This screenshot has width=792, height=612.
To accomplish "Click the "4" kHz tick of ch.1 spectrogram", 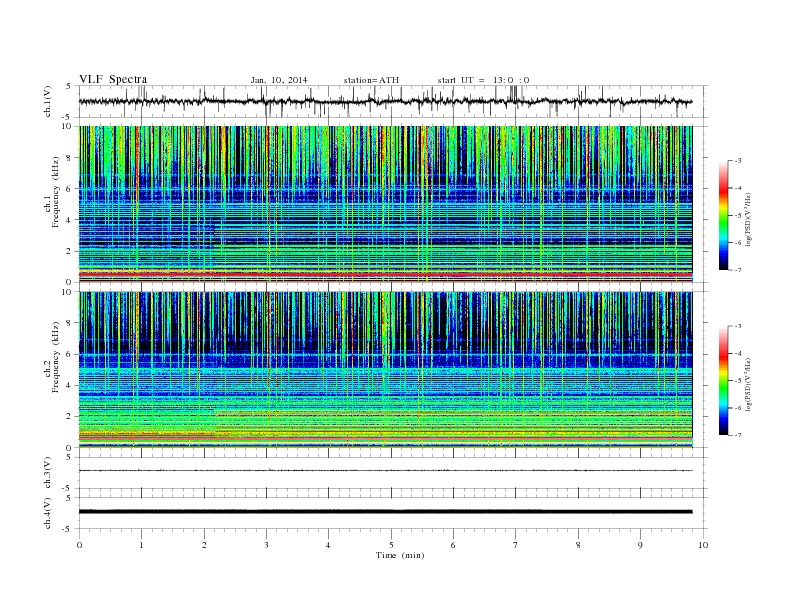I will [x=69, y=220].
